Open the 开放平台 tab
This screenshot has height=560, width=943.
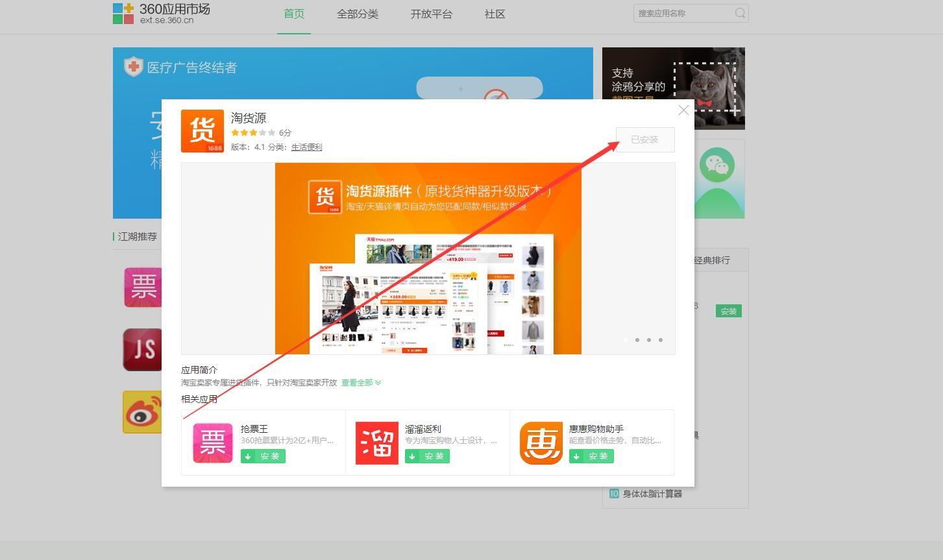[x=432, y=14]
